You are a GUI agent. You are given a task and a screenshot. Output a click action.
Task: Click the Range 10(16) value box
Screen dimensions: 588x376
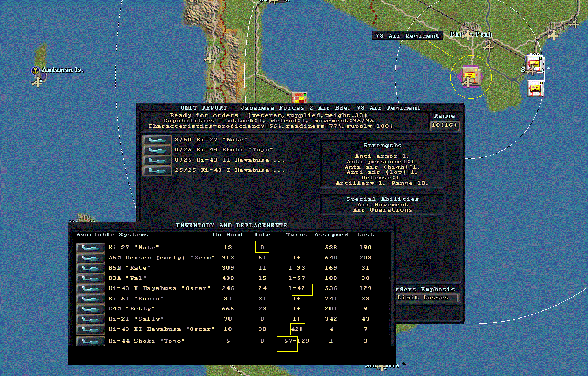(444, 125)
